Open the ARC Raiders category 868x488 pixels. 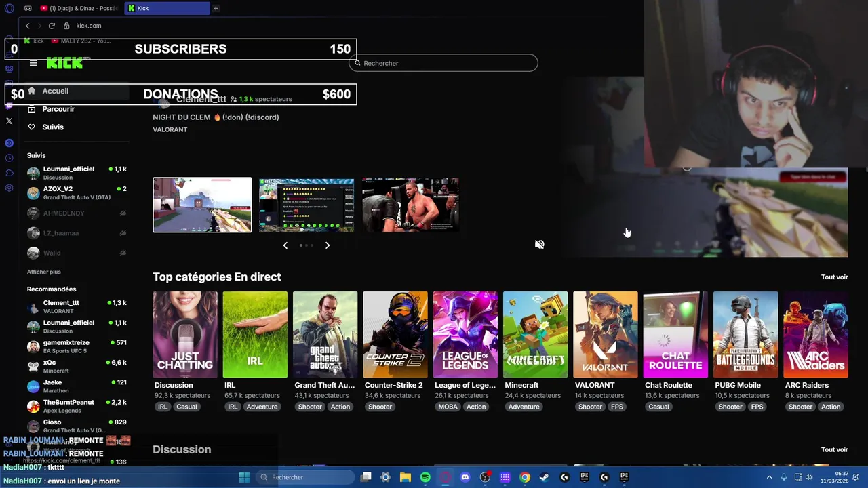pyautogui.click(x=816, y=334)
